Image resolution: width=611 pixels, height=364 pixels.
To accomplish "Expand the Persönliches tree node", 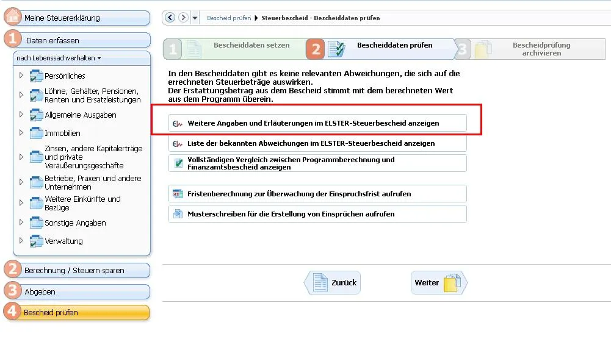I will click(x=21, y=76).
